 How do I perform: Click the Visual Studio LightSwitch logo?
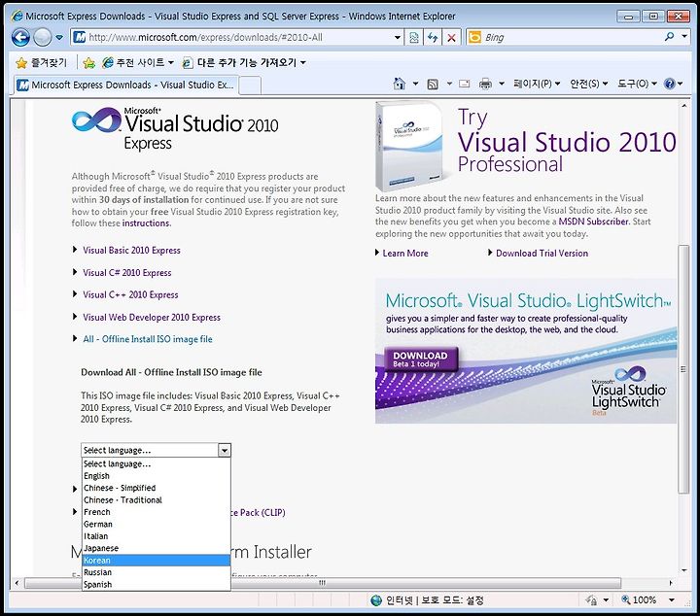[x=629, y=389]
